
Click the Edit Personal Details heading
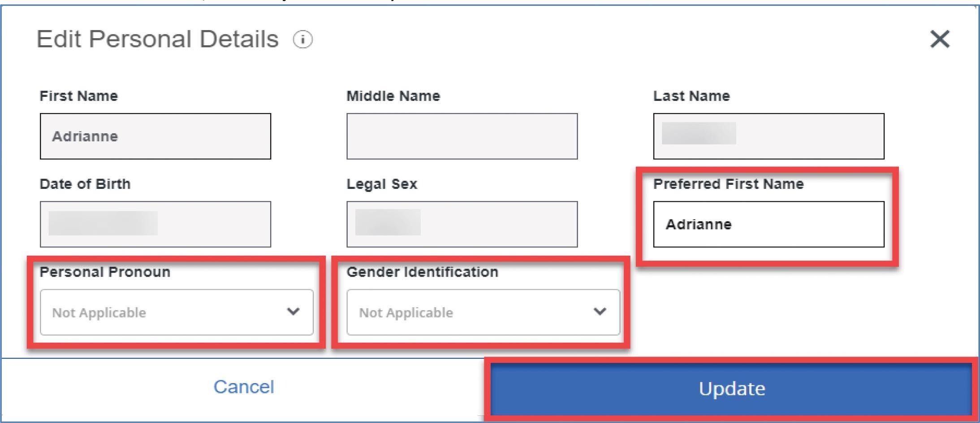157,39
